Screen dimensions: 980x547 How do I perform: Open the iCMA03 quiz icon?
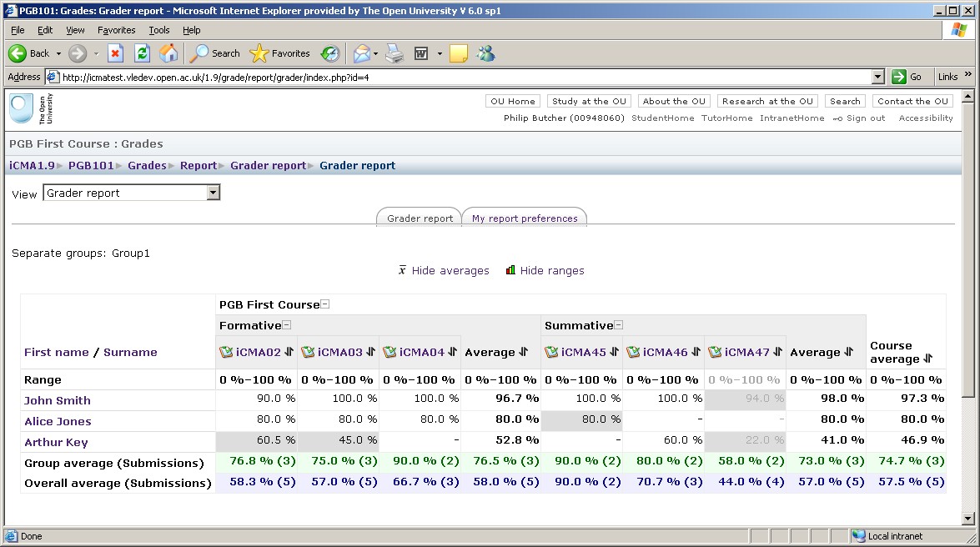click(x=308, y=352)
